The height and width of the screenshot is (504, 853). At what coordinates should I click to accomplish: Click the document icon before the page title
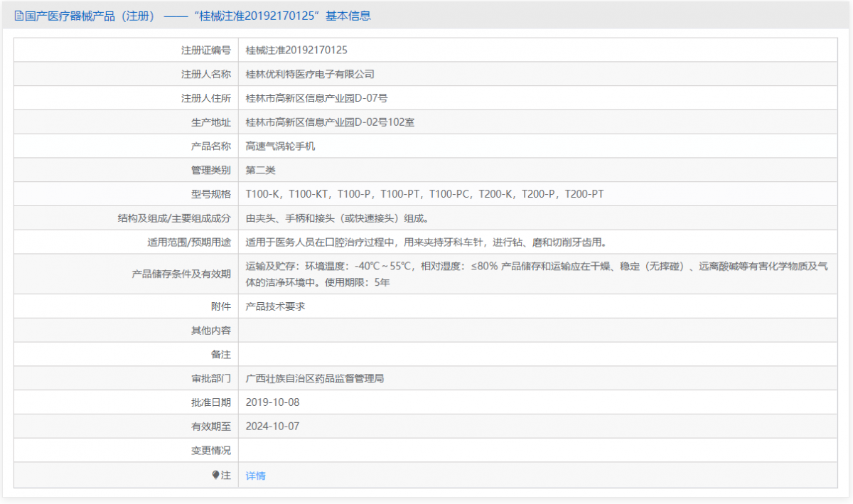(19, 16)
